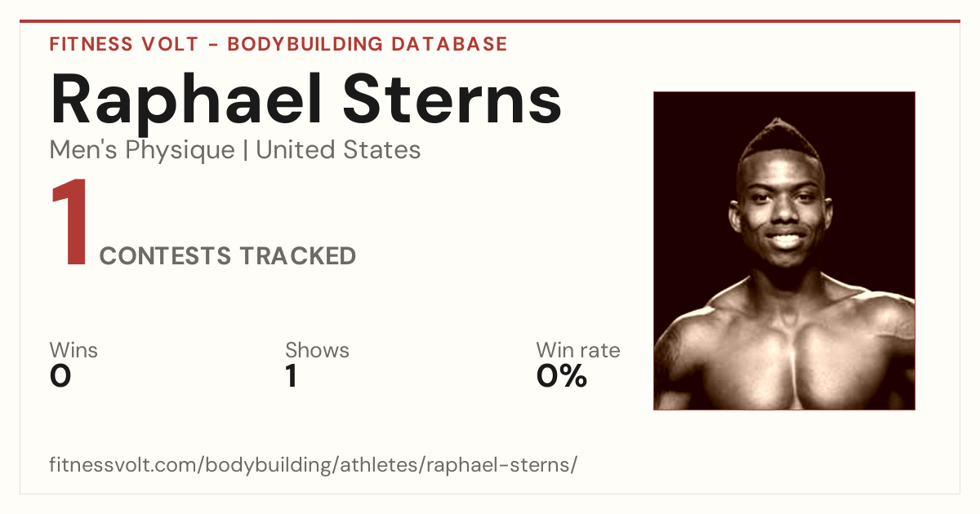Click the word Tracked beside the count

[x=297, y=256]
